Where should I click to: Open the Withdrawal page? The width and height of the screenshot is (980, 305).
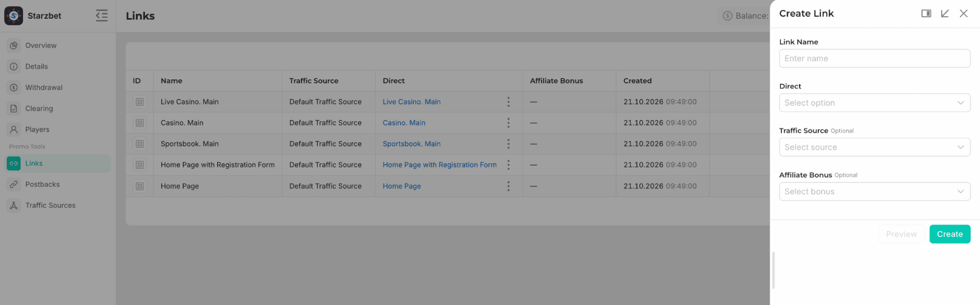tap(58, 88)
